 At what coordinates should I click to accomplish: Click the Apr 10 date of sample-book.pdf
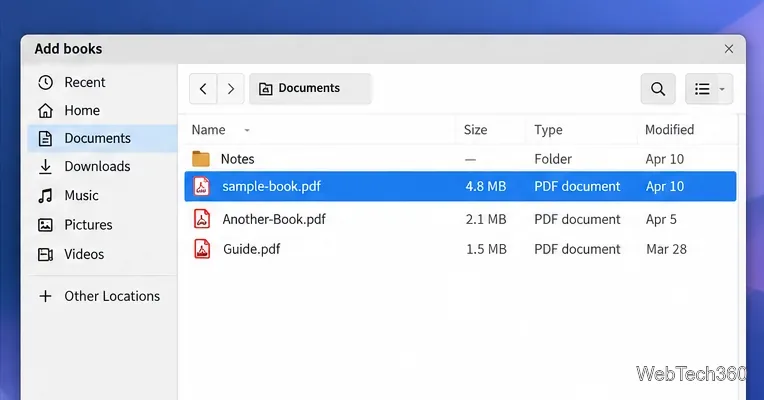(x=665, y=187)
